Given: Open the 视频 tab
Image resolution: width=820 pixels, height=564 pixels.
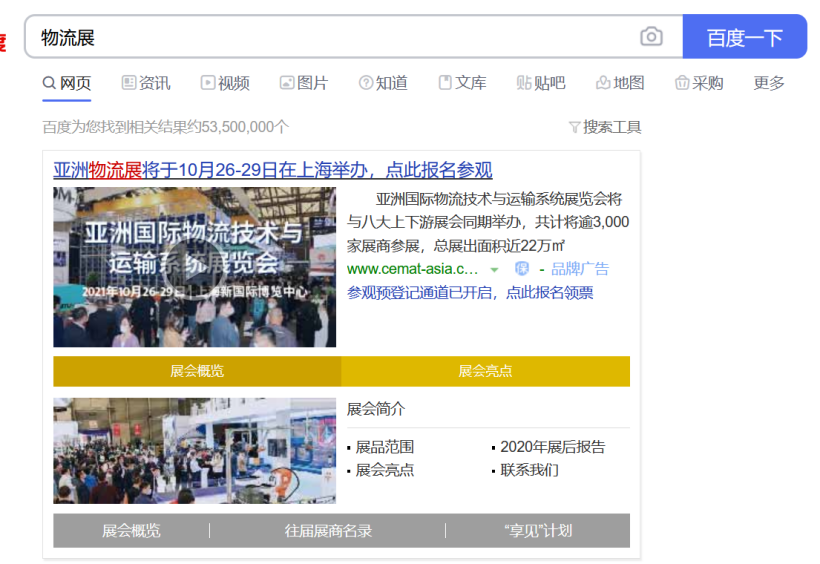Looking at the screenshot, I should point(225,83).
